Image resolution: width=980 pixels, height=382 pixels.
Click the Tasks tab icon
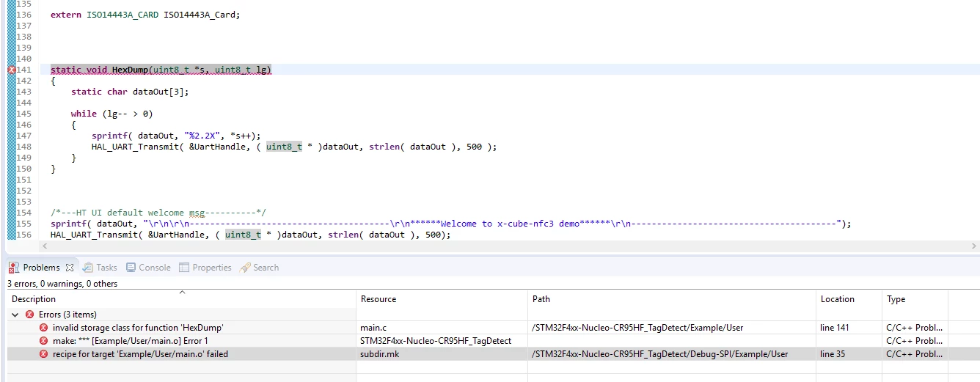coord(88,268)
